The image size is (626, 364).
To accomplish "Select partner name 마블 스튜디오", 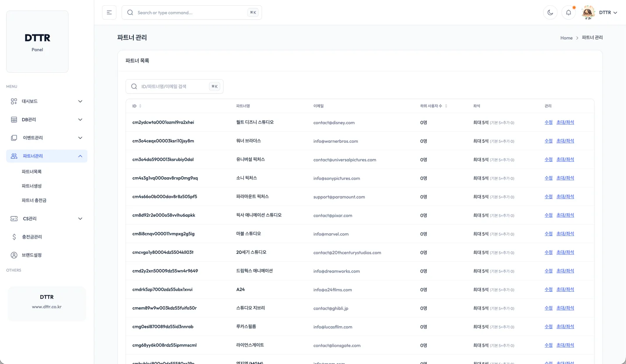I will coord(248,234).
